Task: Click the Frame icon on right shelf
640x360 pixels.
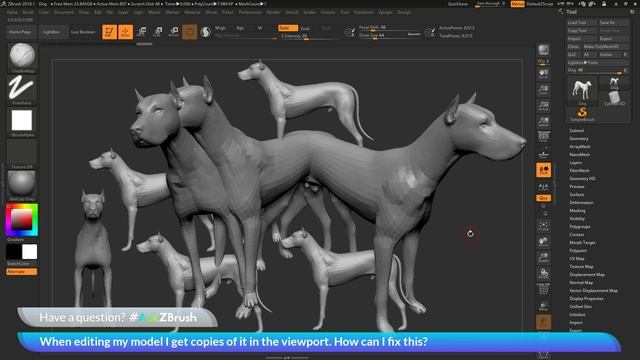Action: pyautogui.click(x=543, y=226)
